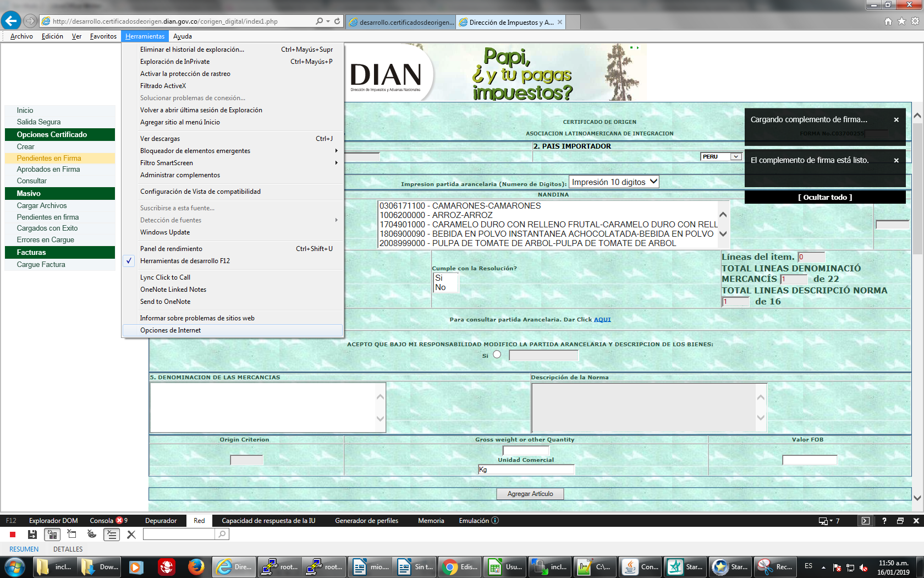Export captured traffic with the save icon
The height and width of the screenshot is (578, 924).
pyautogui.click(x=32, y=535)
